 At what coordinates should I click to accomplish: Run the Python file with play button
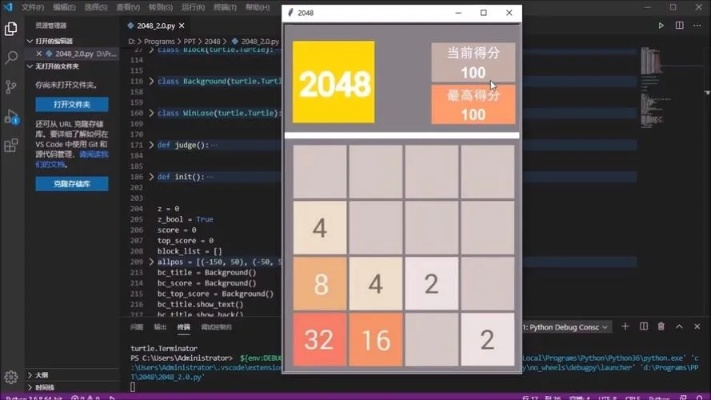tap(660, 25)
